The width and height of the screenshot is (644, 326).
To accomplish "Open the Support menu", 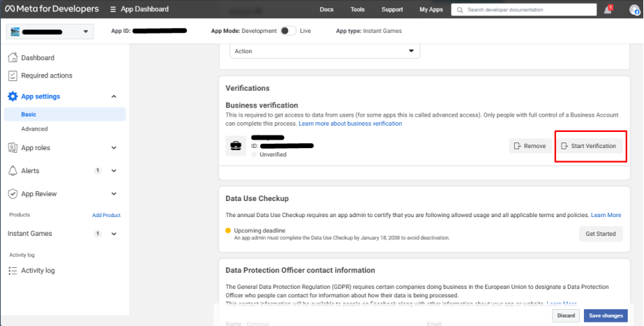I will [392, 10].
